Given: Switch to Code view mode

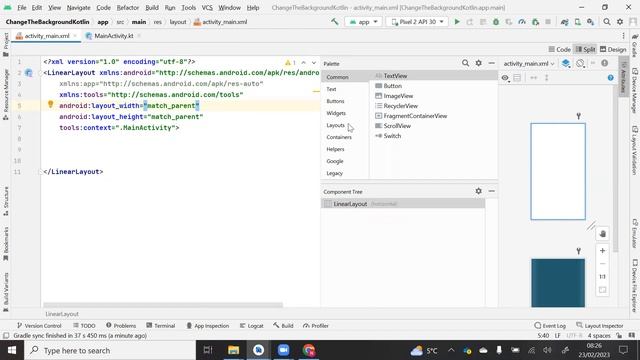Looking at the screenshot, I should point(559,49).
